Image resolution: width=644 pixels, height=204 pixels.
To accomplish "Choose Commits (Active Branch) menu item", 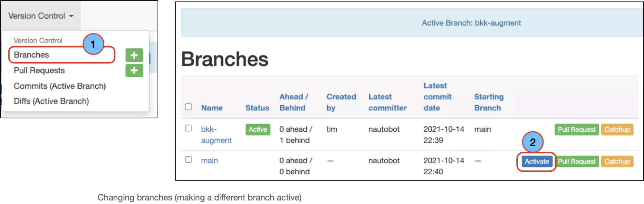I will pyautogui.click(x=60, y=86).
